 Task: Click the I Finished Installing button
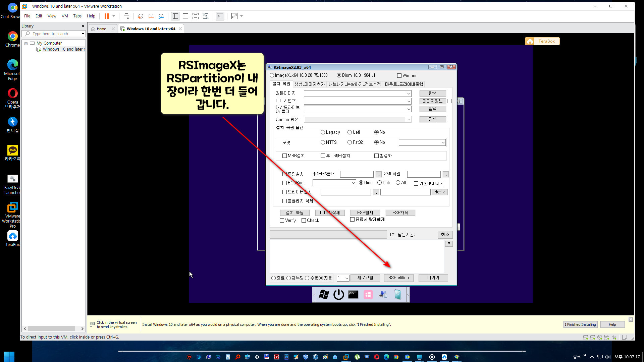580,324
